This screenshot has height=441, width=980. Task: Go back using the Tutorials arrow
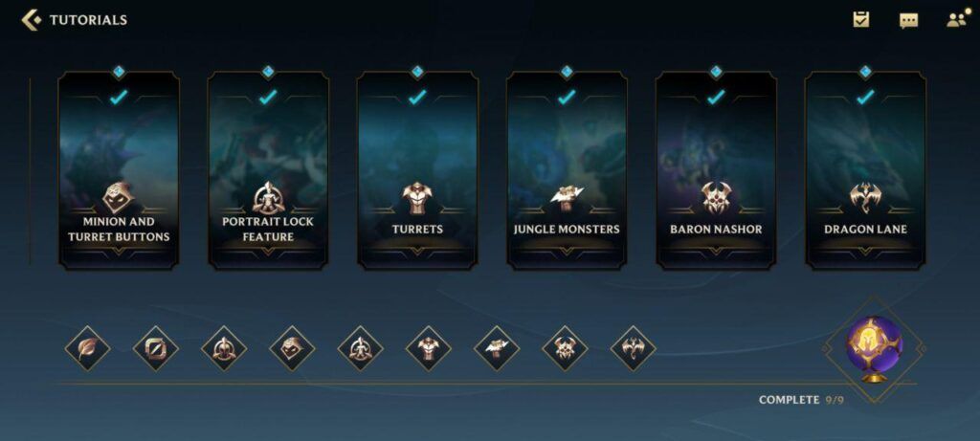tap(31, 20)
